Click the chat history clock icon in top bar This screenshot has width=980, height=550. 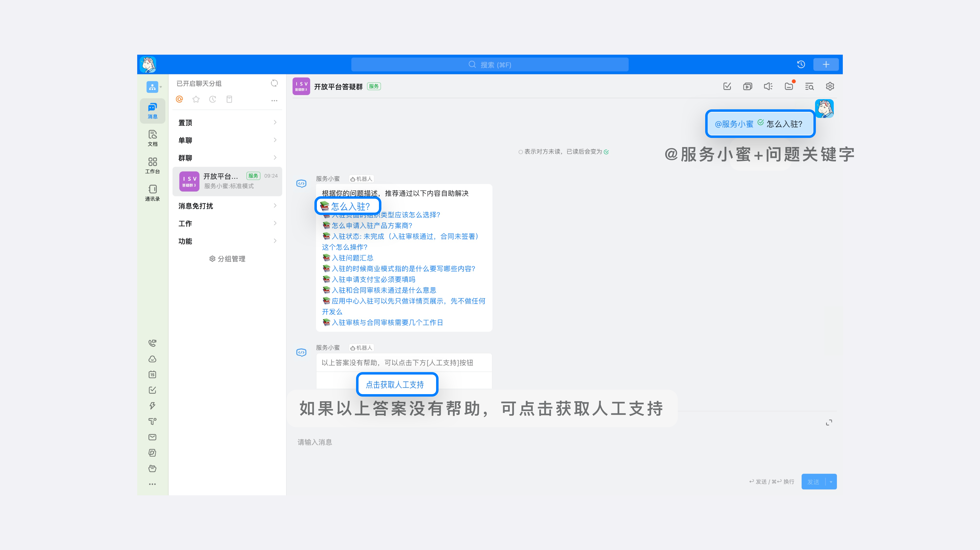click(801, 65)
